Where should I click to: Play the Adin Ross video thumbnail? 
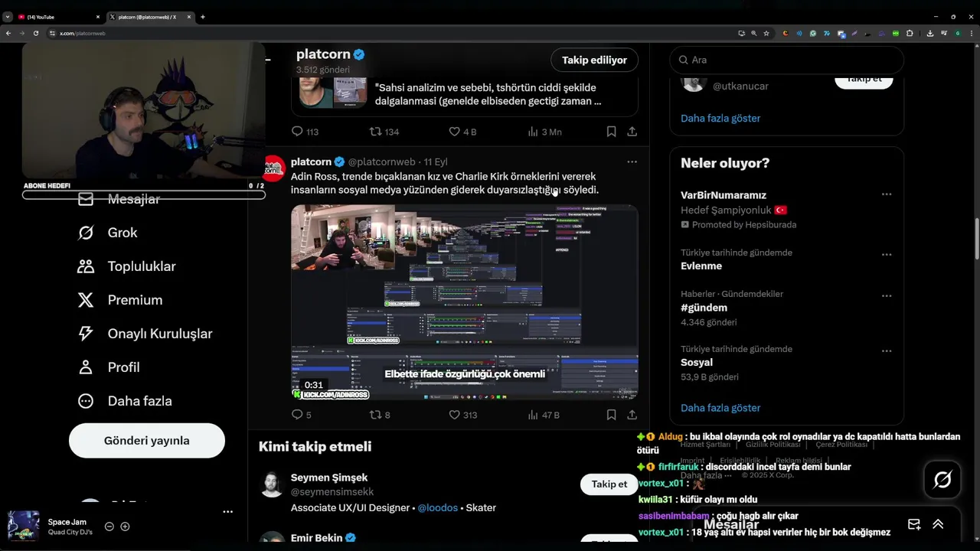click(x=464, y=302)
